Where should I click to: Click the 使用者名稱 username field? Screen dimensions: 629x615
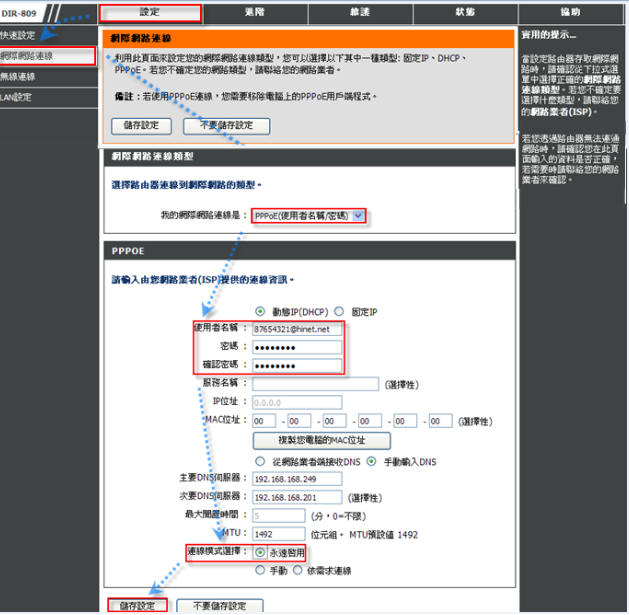[x=297, y=328]
